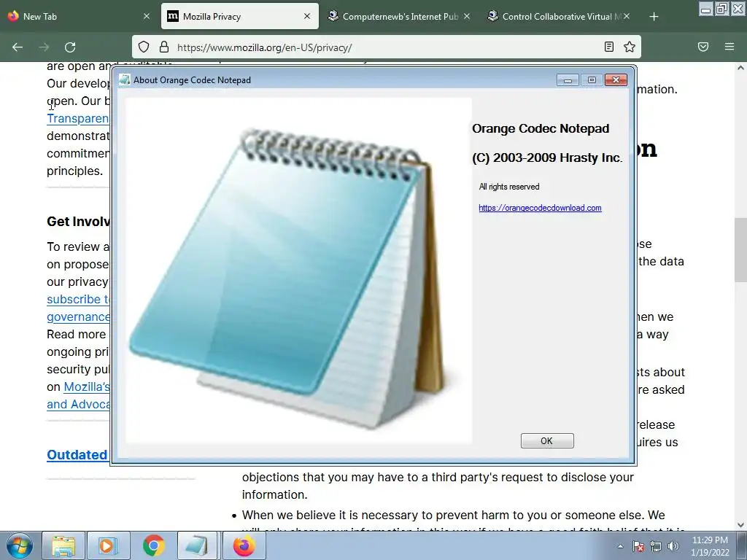Click OK in About Orange Codec Notepad
747x560 pixels.
(x=547, y=441)
